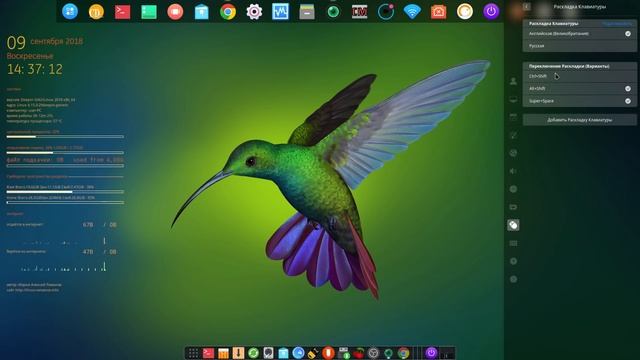Launch Chrome from the bottom dock
Screen dimensions: 640x360
(x=403, y=353)
